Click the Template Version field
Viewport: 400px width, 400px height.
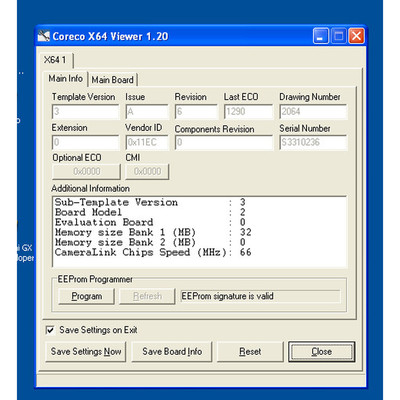tap(85, 112)
